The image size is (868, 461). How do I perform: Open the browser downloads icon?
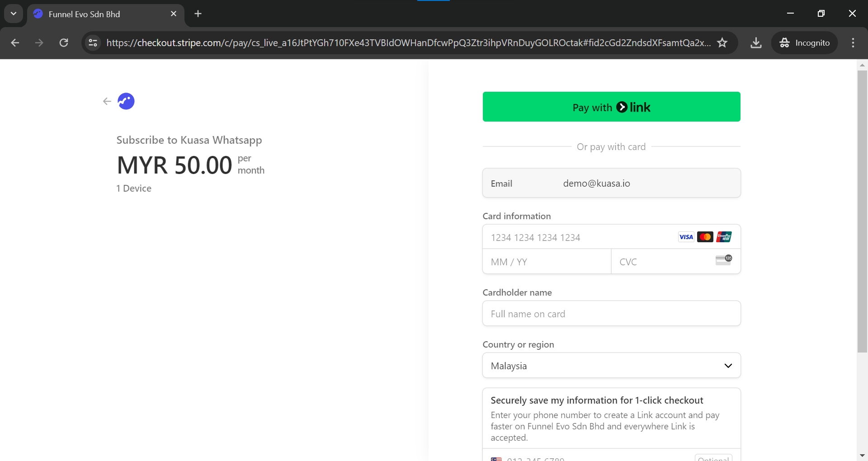[x=756, y=43]
